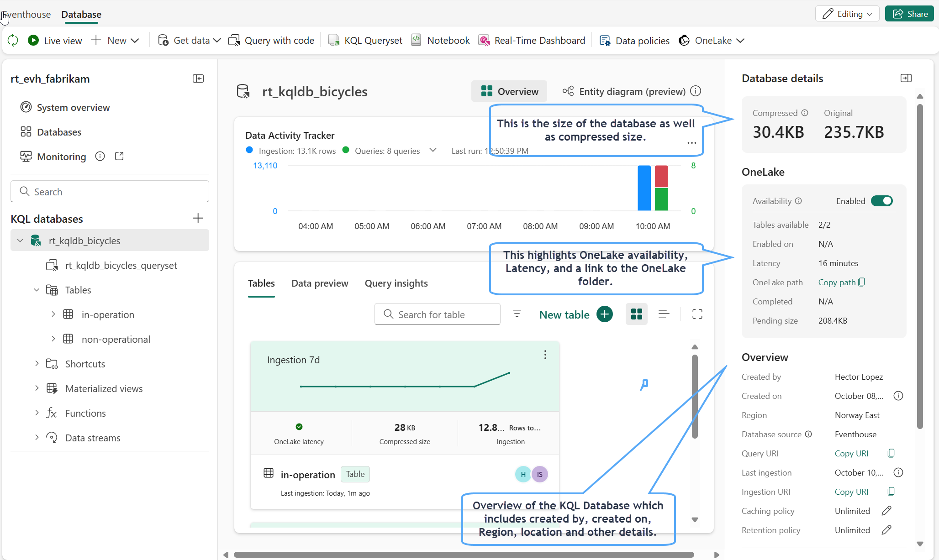Click the Share button
The image size is (939, 560).
910,14
